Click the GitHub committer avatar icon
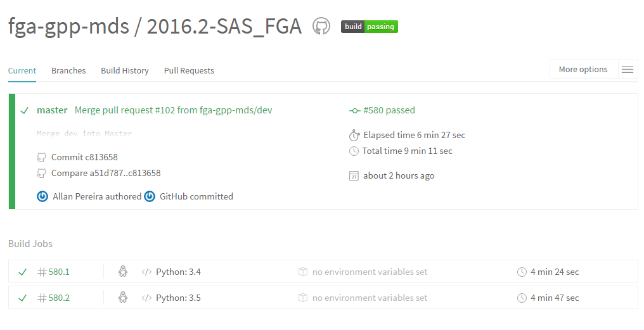644x330 pixels. point(150,196)
